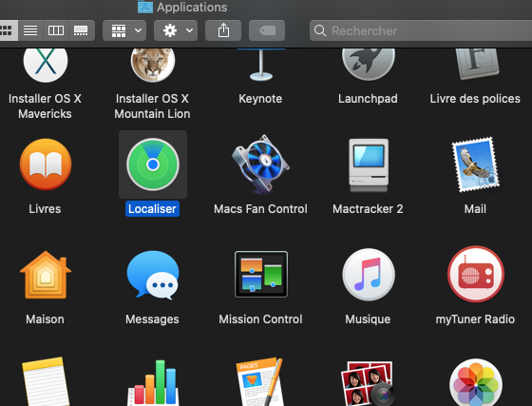Select the Mail stamp icon
Viewport: 532px width, 406px height.
(476, 164)
